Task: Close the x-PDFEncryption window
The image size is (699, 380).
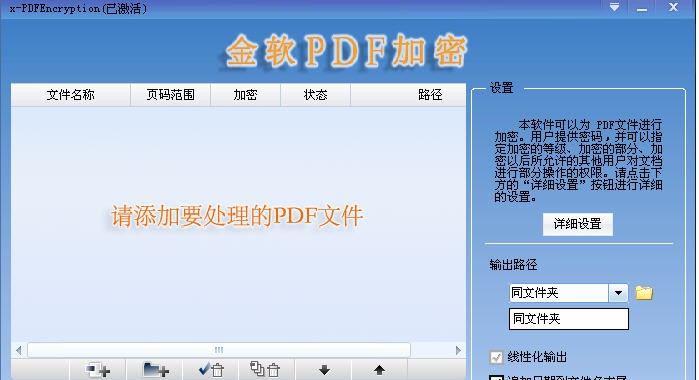Action: [x=673, y=7]
